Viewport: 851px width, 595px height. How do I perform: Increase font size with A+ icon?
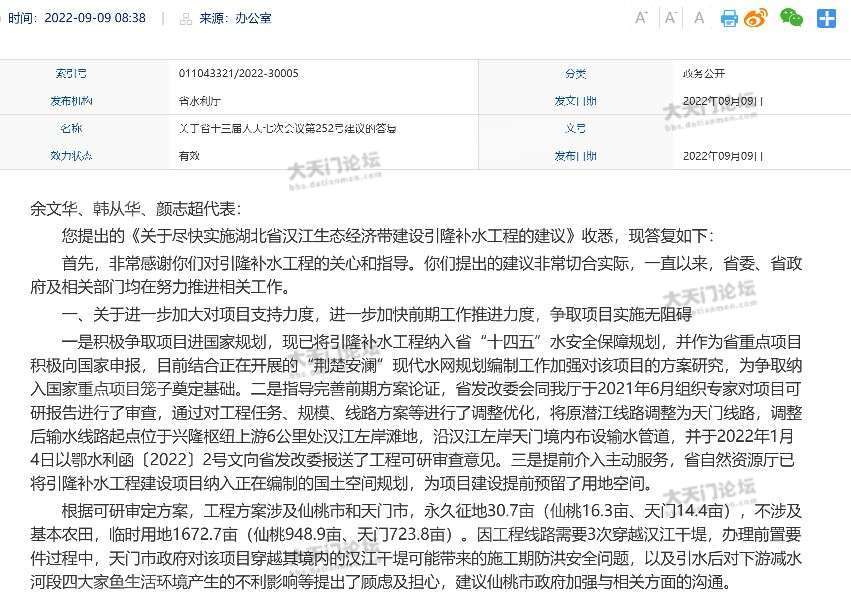(x=642, y=18)
